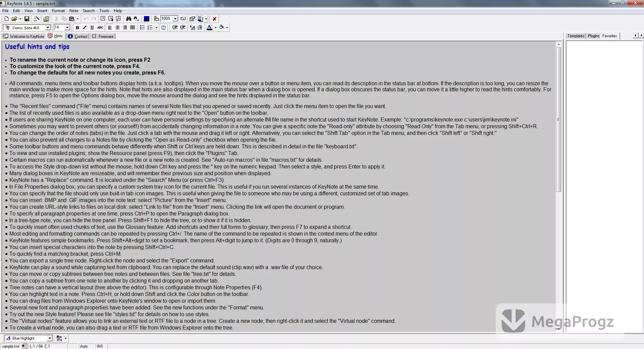Set paragraph alignment to left

point(110,27)
